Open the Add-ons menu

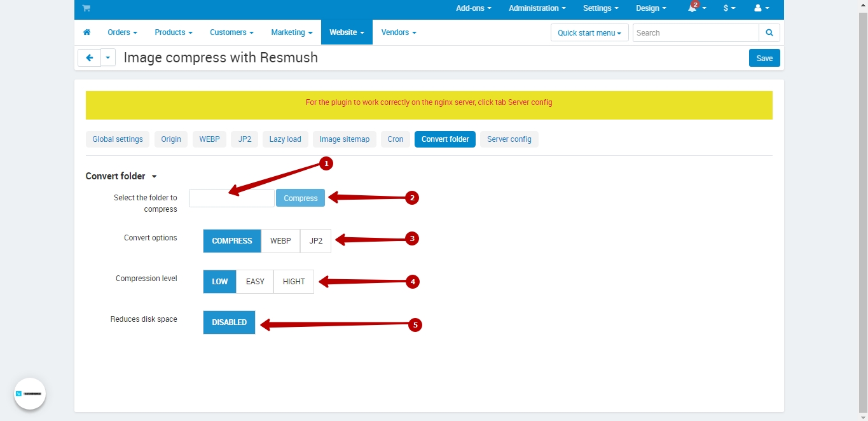[x=474, y=8]
